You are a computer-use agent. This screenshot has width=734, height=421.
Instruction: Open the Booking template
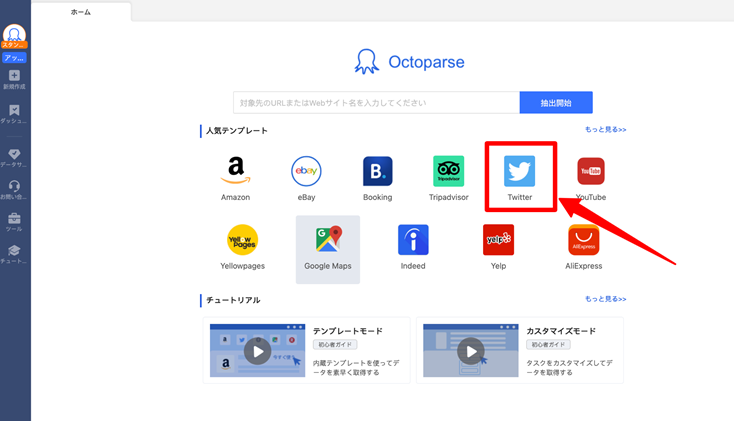pos(377,178)
